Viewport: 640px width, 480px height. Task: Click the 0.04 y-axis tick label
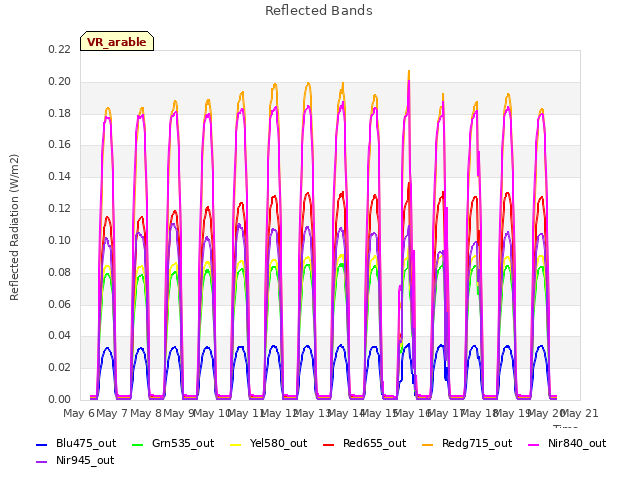click(60, 336)
